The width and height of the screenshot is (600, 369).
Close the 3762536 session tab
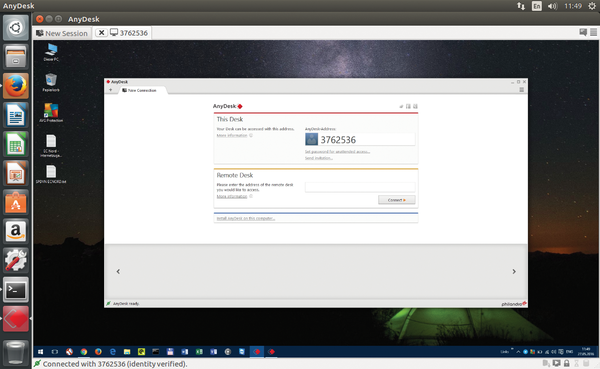coord(101,33)
